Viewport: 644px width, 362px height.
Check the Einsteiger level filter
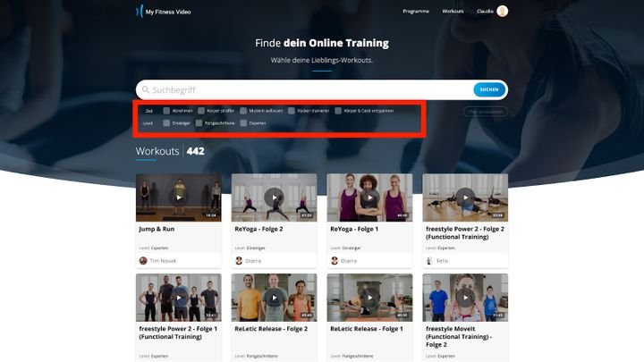[166, 123]
